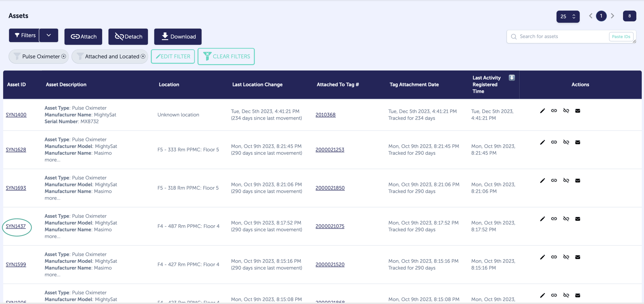
Task: Open tag link 2010368
Action: pos(325,115)
